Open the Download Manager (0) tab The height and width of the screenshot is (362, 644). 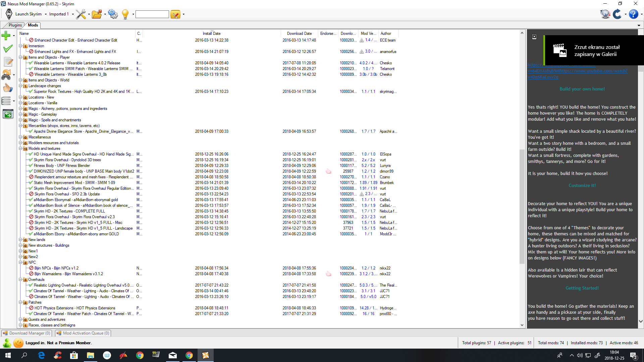pyautogui.click(x=27, y=333)
